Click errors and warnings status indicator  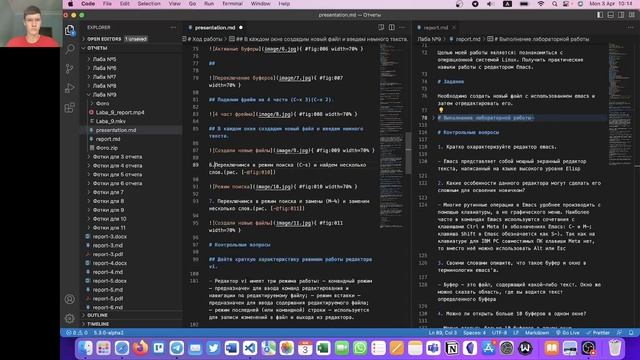(x=77, y=333)
